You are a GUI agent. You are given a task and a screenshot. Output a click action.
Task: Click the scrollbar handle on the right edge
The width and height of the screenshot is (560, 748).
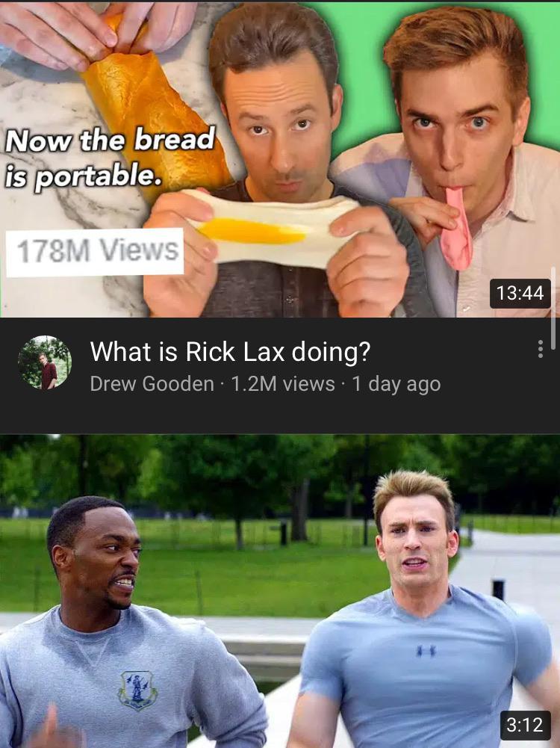click(x=553, y=309)
